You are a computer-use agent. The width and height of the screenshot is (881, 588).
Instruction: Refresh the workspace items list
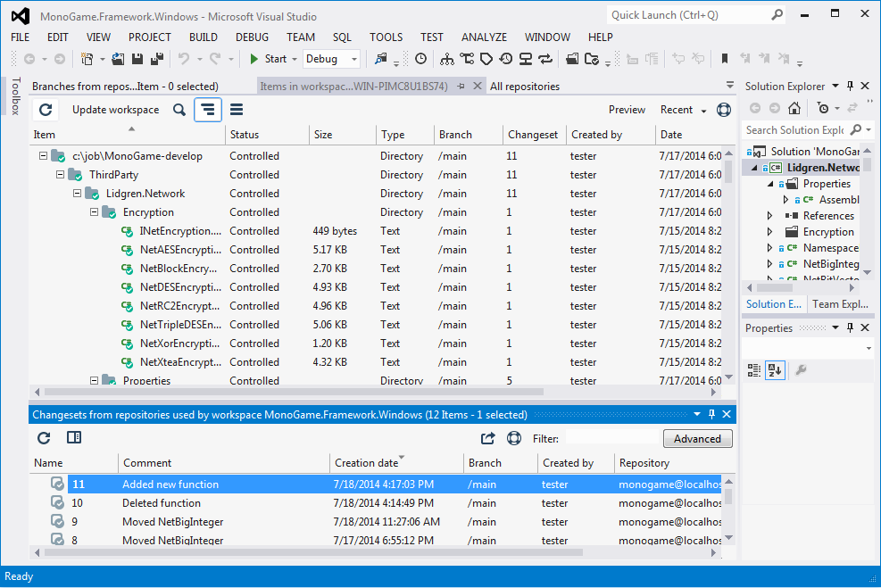[46, 110]
